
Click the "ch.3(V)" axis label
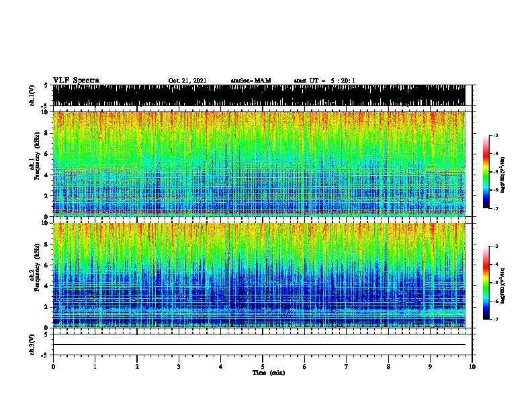(x=32, y=345)
